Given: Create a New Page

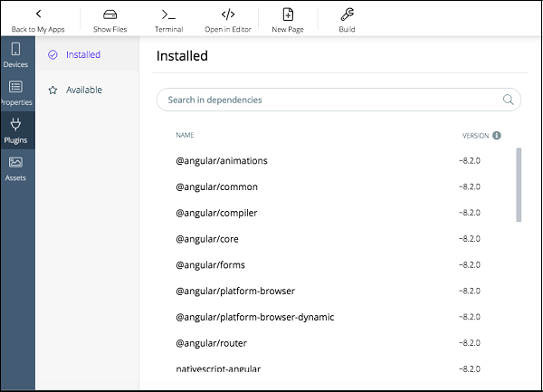Looking at the screenshot, I should [288, 15].
